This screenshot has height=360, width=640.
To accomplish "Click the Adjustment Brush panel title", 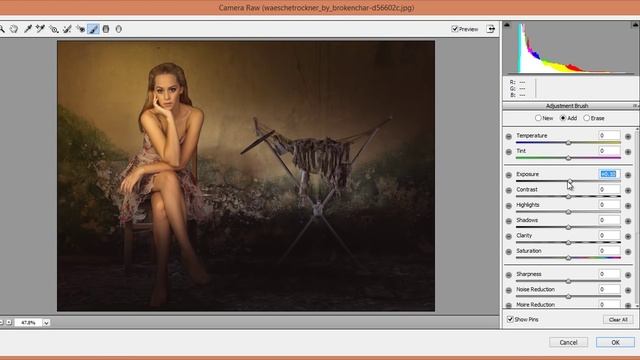I will click(567, 106).
